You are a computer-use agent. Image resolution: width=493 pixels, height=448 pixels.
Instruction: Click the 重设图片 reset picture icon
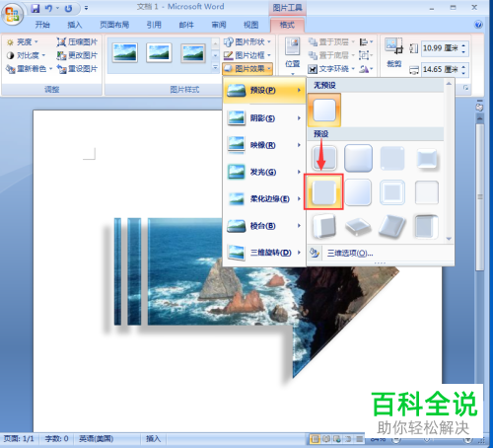61,69
